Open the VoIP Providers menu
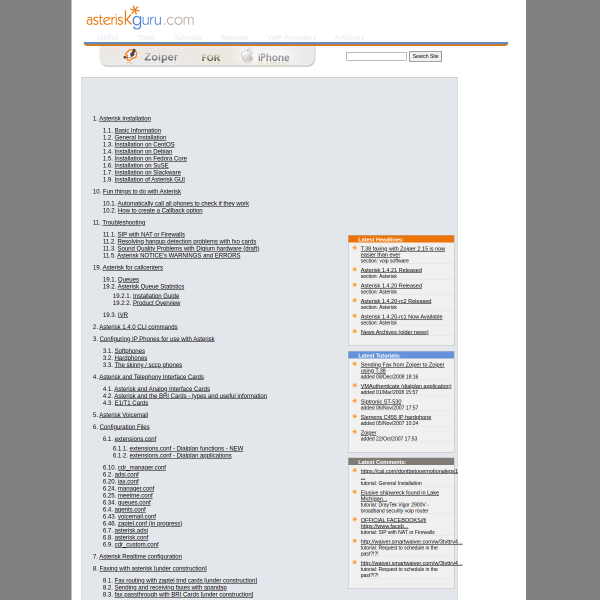This screenshot has height=600, width=600. (292, 38)
